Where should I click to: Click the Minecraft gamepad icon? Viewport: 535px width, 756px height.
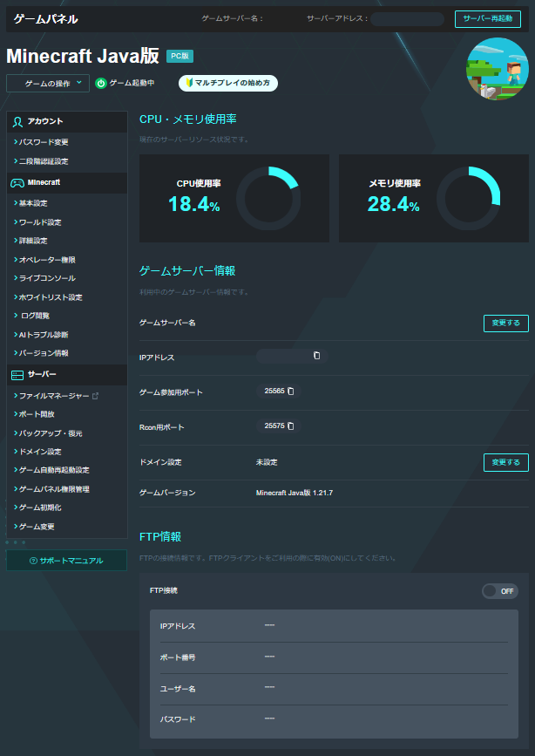17,183
